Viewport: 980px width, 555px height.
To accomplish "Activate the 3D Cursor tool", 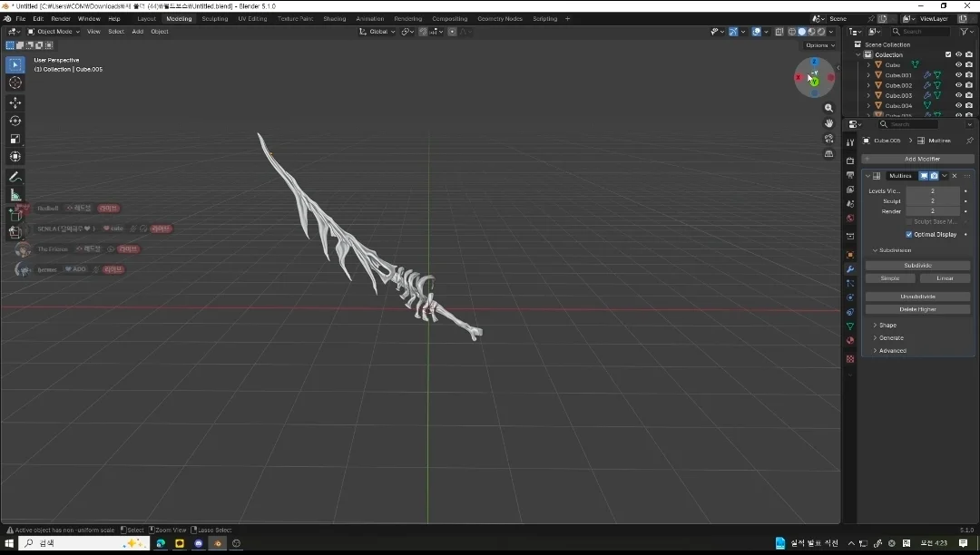I will click(15, 83).
